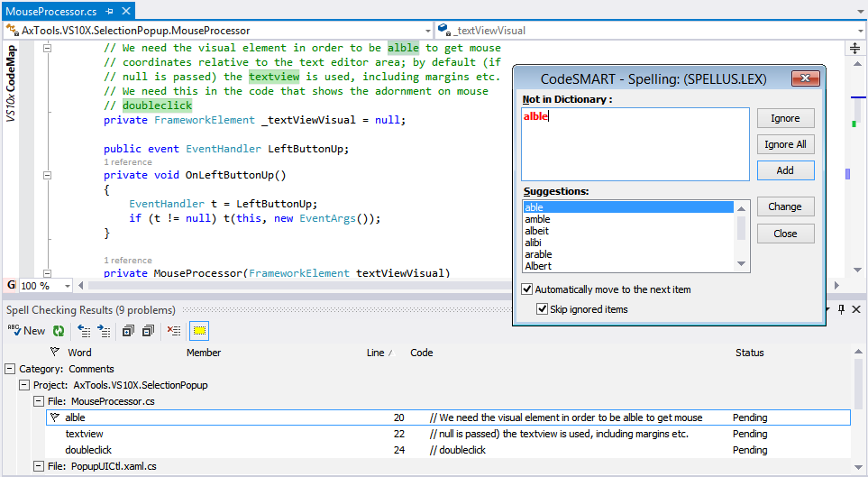Open the VS10x CodeMap side panel
The width and height of the screenshot is (868, 477).
click(11, 83)
